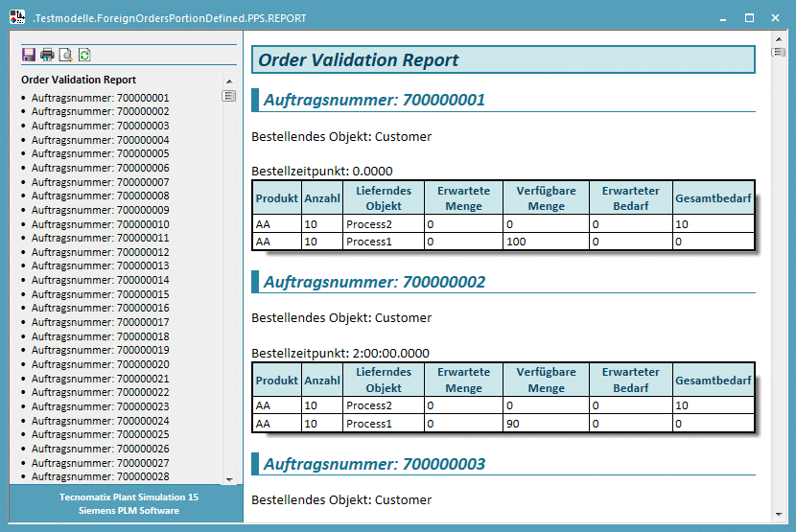Screen dimensions: 796x532
Task: Navigate to Auftragsnummer: 700000012
Action: pos(100,252)
